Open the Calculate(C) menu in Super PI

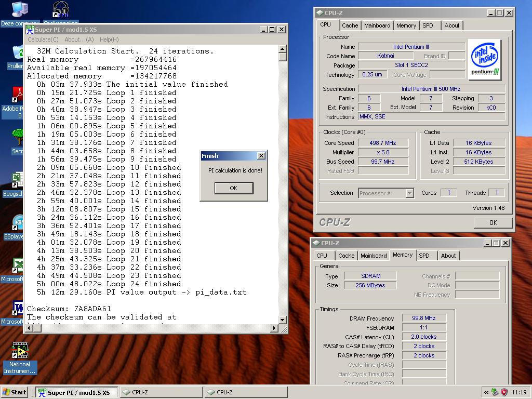coord(43,39)
